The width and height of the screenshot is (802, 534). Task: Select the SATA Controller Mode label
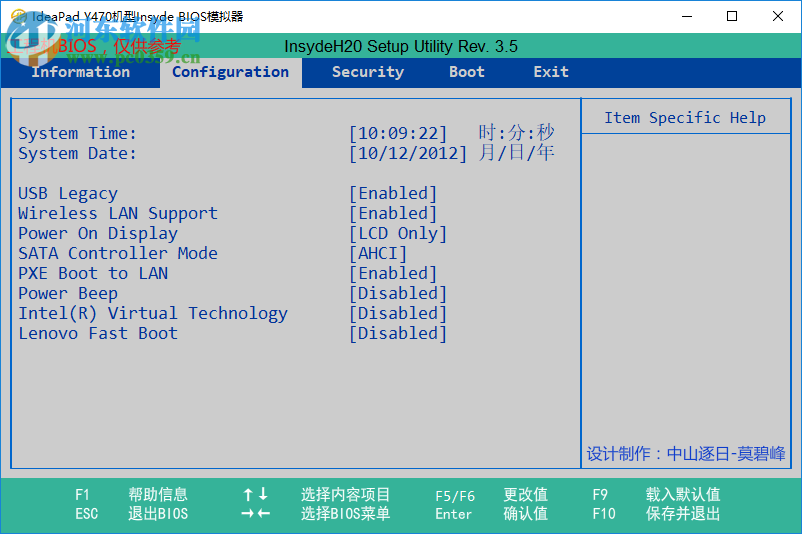(118, 253)
